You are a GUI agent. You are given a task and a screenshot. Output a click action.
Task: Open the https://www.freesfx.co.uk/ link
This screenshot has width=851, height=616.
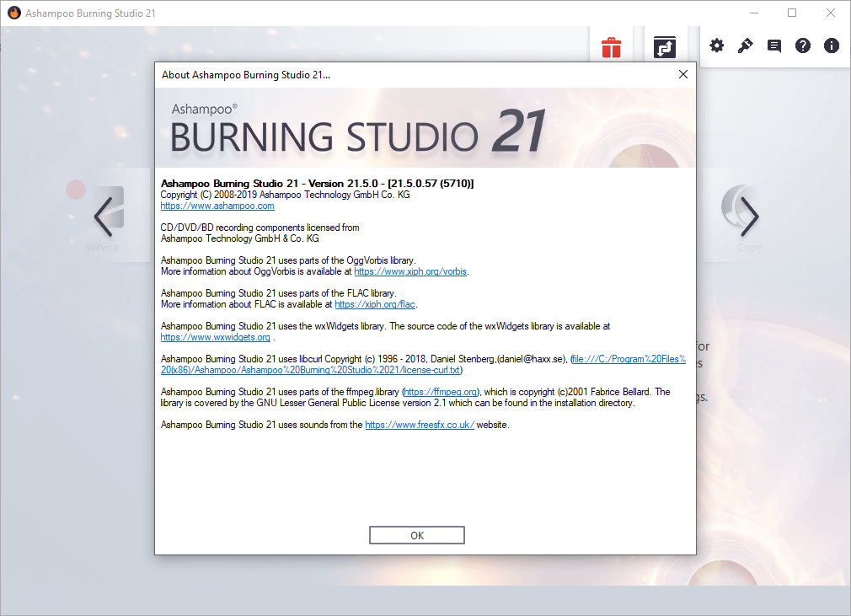click(x=420, y=425)
